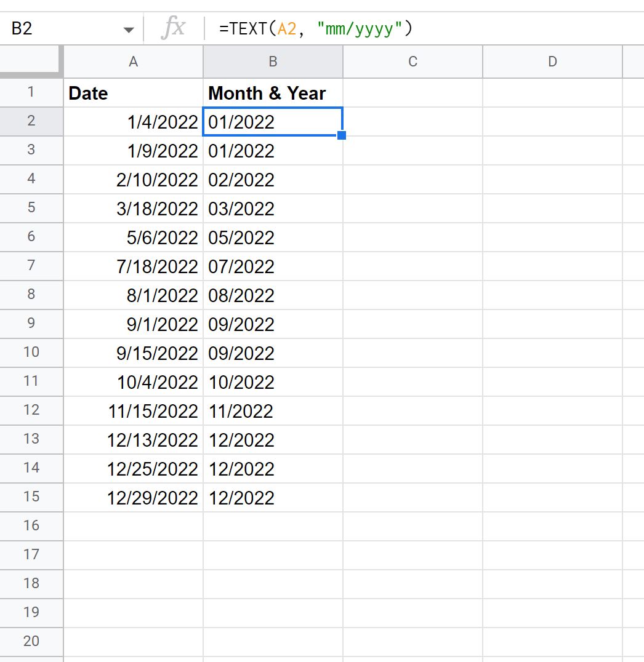The width and height of the screenshot is (644, 662).
Task: Select cell B11 showing 10/2022
Action: [273, 382]
